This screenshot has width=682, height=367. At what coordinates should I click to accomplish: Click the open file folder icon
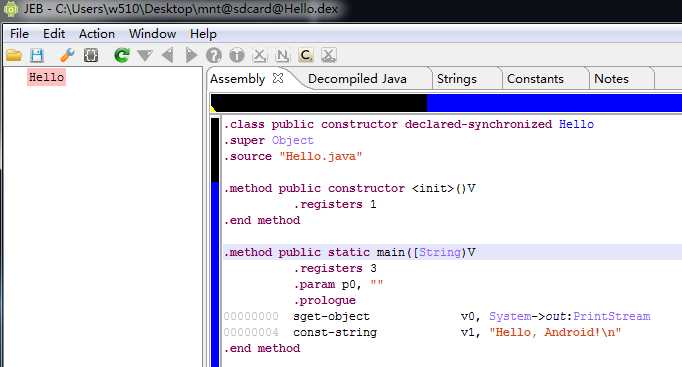[14, 55]
